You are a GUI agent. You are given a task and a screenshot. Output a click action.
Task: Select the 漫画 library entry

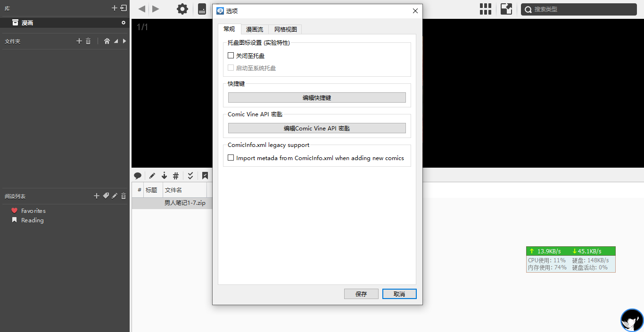click(65, 23)
